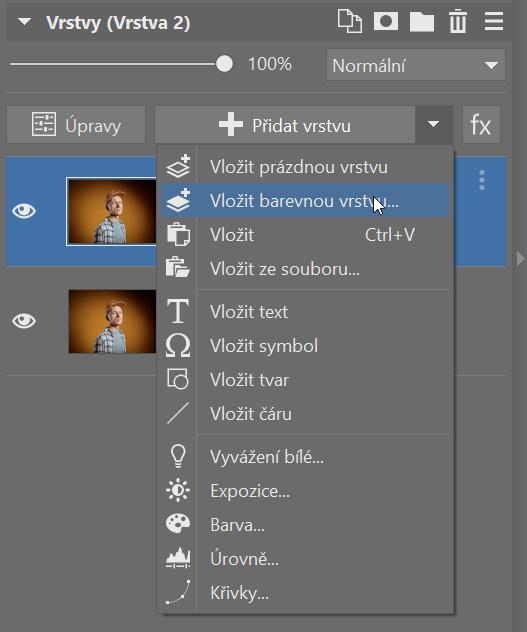Open the fx layer effects button
This screenshot has height=632, width=527.
click(481, 125)
